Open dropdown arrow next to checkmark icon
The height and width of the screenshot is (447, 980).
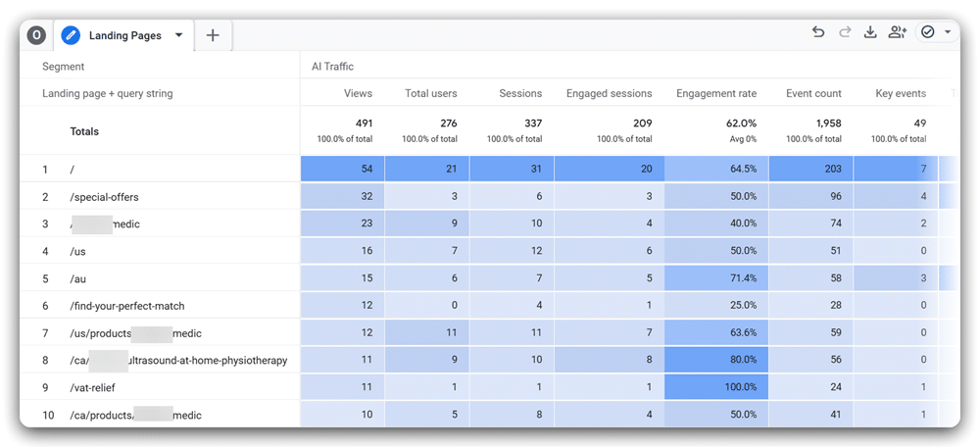click(948, 32)
